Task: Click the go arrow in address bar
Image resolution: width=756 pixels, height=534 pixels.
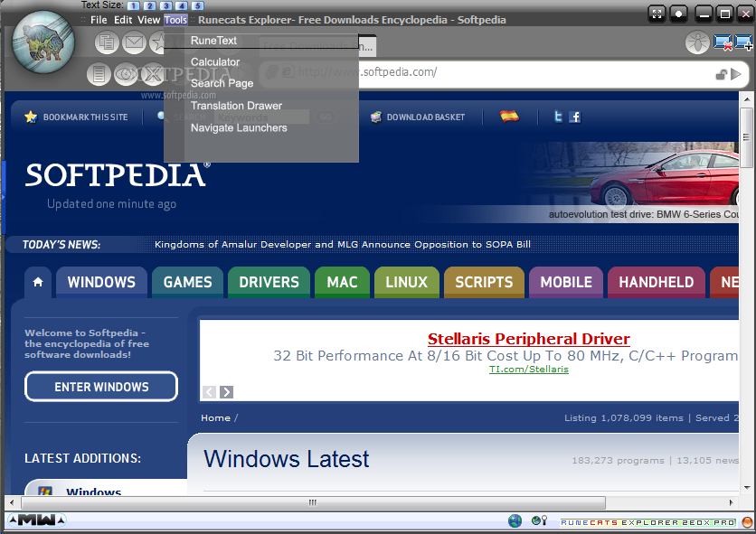Action: pyautogui.click(x=736, y=74)
